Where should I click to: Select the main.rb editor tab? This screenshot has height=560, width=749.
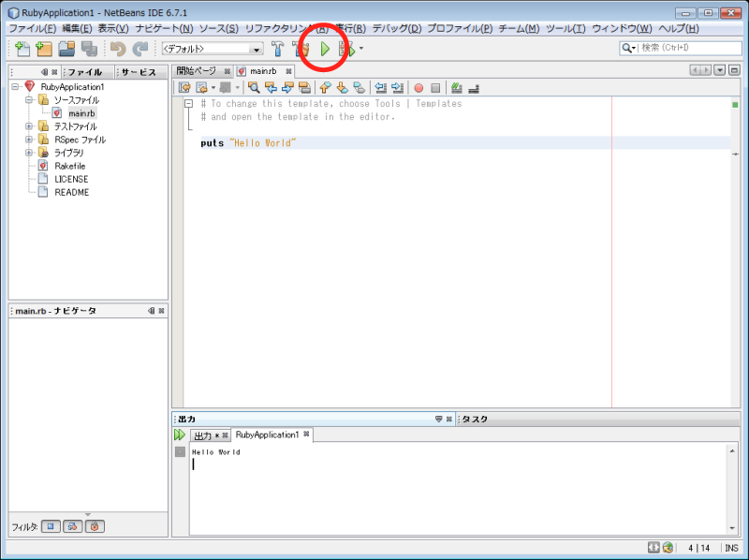[263, 71]
